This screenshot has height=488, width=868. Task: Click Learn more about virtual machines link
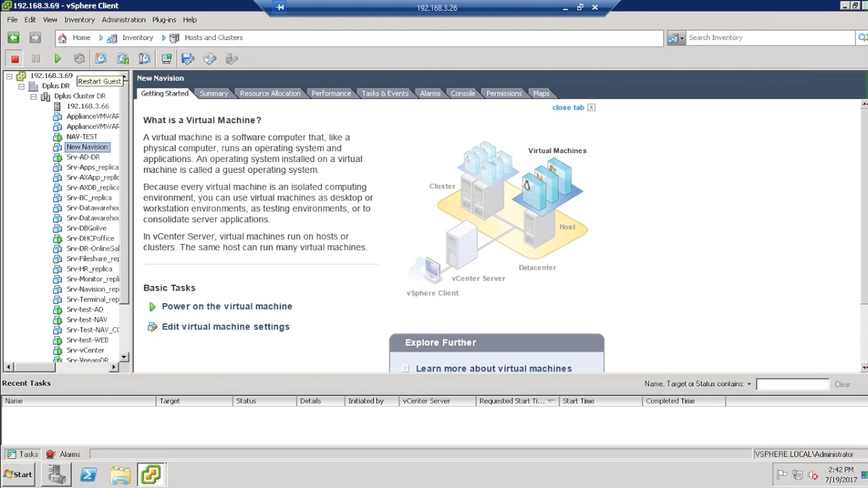coord(494,368)
